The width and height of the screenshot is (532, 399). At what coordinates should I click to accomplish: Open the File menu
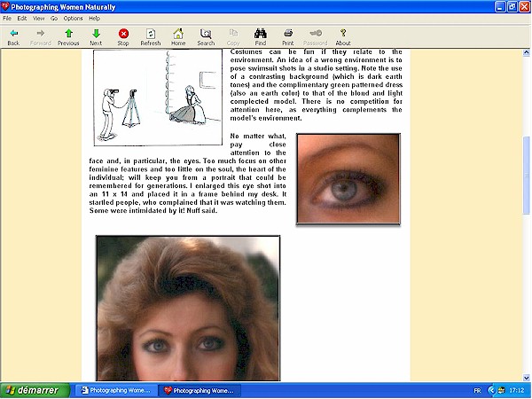coord(7,19)
